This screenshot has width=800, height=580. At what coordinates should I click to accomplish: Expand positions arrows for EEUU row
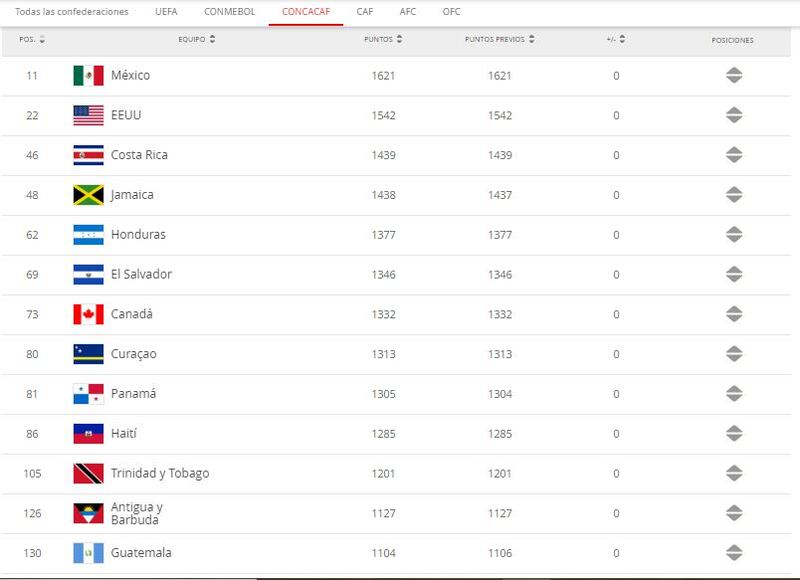pyautogui.click(x=733, y=116)
